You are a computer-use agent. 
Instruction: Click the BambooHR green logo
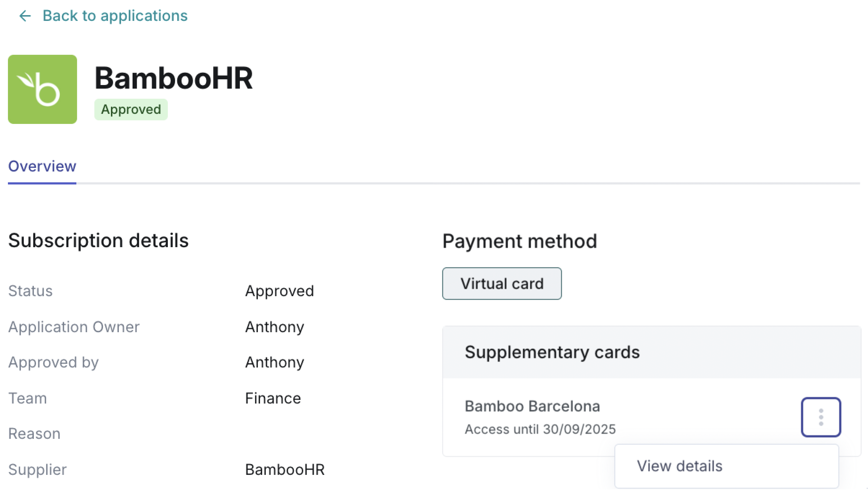pyautogui.click(x=42, y=89)
